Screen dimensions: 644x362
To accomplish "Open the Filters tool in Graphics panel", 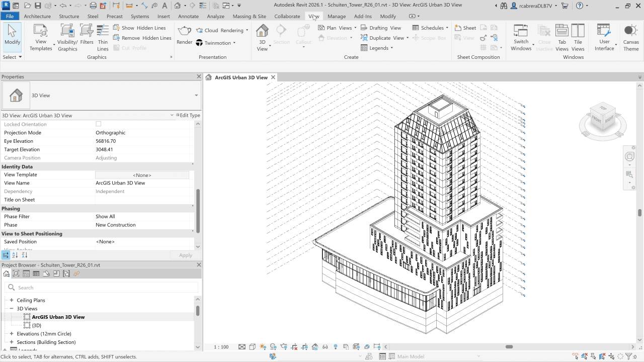I will 87,38.
